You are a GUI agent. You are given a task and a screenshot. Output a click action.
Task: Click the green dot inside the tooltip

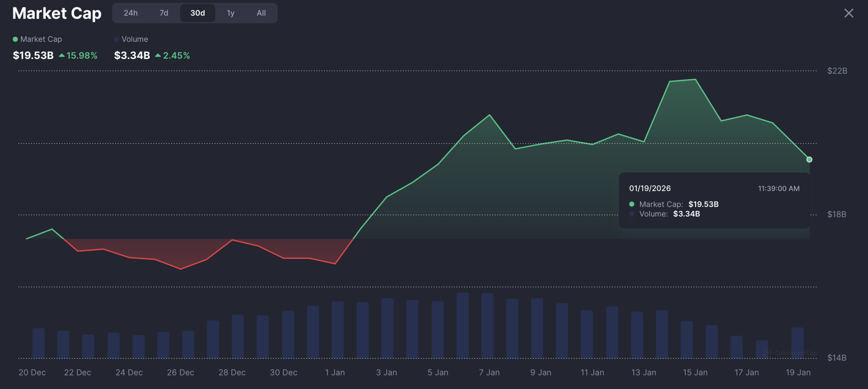[631, 204]
